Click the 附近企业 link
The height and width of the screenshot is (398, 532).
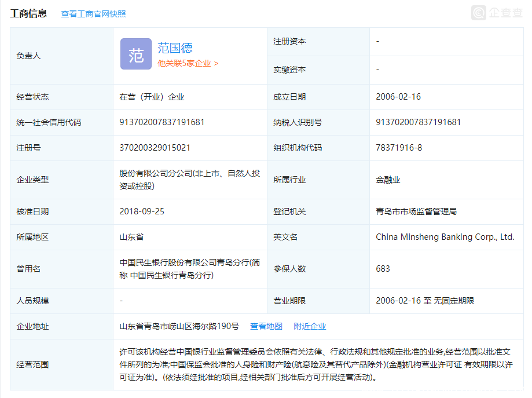(x=310, y=326)
